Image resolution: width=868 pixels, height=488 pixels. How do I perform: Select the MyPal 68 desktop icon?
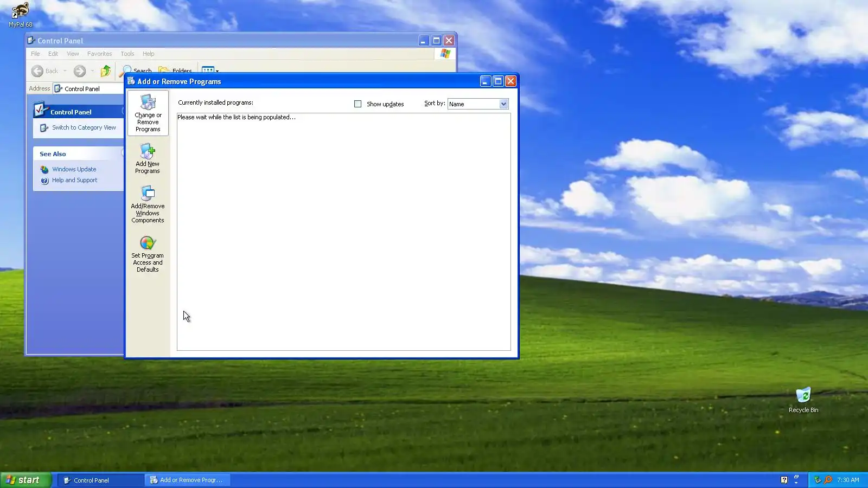pyautogui.click(x=20, y=15)
